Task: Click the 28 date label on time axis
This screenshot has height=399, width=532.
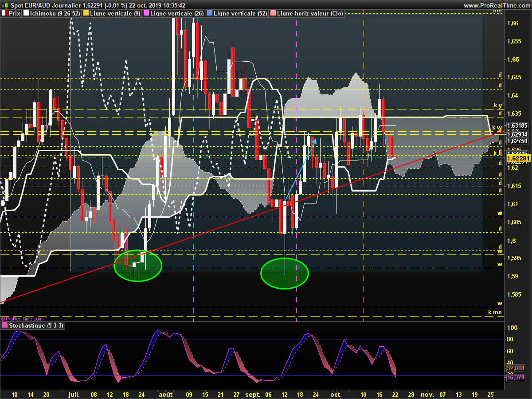Action: pyautogui.click(x=411, y=394)
